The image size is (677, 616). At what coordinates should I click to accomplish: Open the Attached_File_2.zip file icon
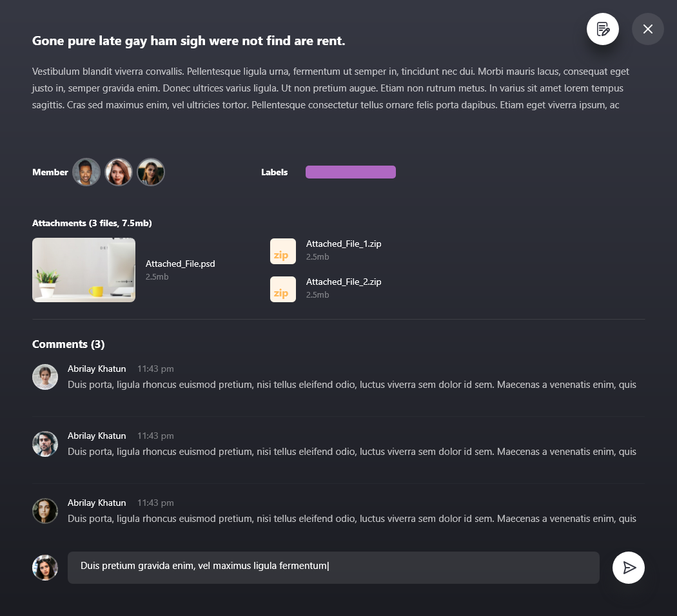[283, 289]
